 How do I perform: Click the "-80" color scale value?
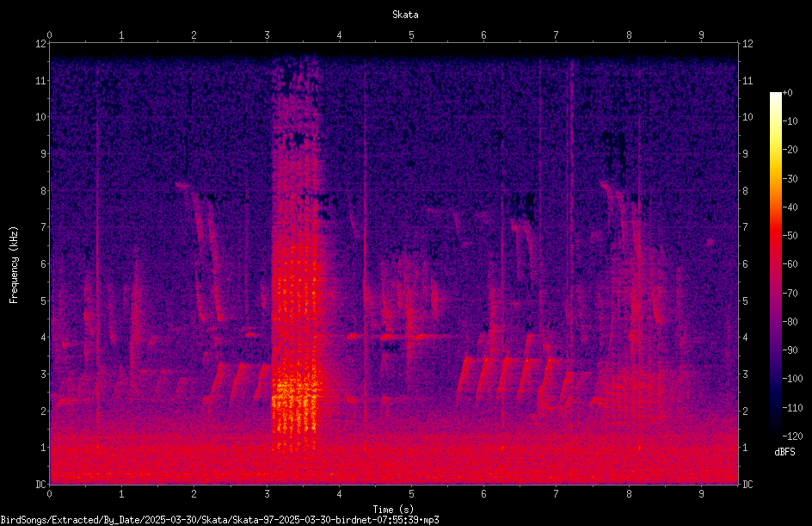tap(790, 322)
